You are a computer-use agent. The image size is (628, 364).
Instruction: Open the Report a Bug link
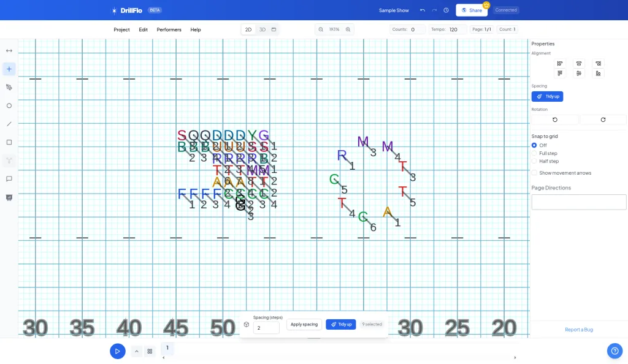tap(579, 330)
